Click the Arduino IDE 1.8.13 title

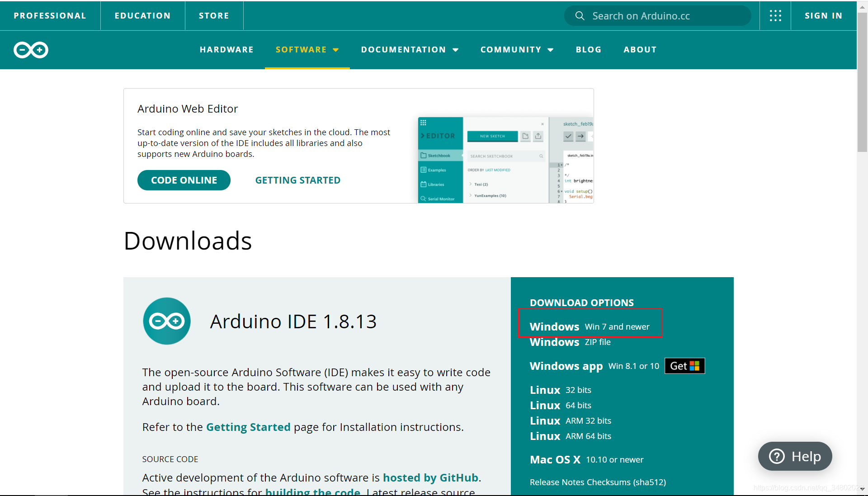coord(293,321)
